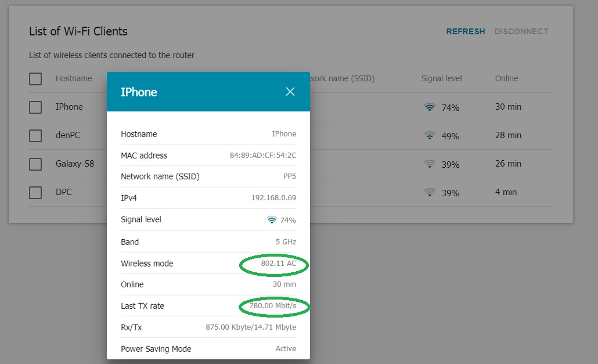
Task: Click the DPC Wi-Fi signal icon
Action: (430, 192)
